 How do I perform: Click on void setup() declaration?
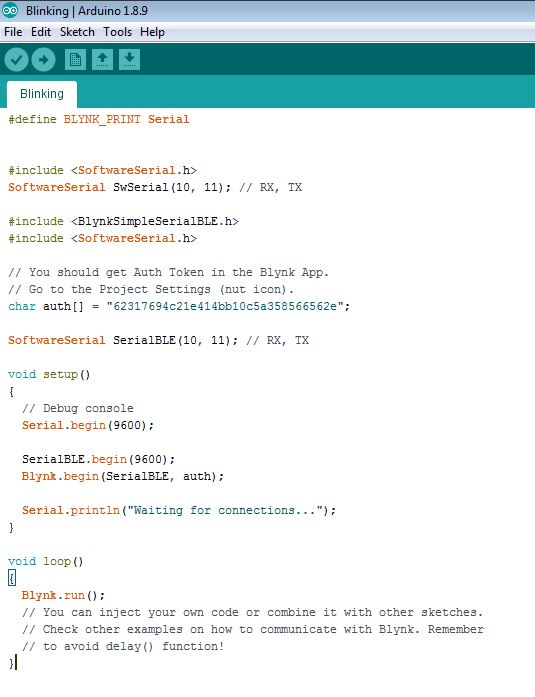(49, 374)
